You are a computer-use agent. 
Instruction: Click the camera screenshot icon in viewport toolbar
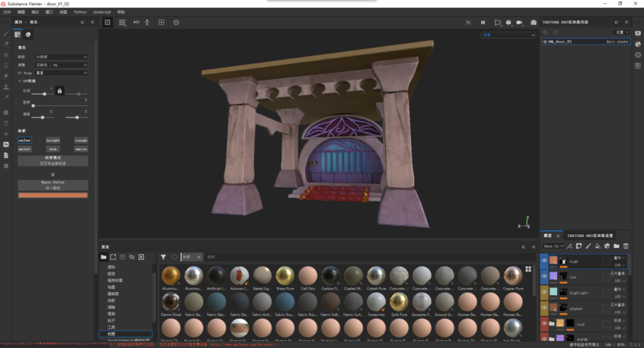click(533, 23)
